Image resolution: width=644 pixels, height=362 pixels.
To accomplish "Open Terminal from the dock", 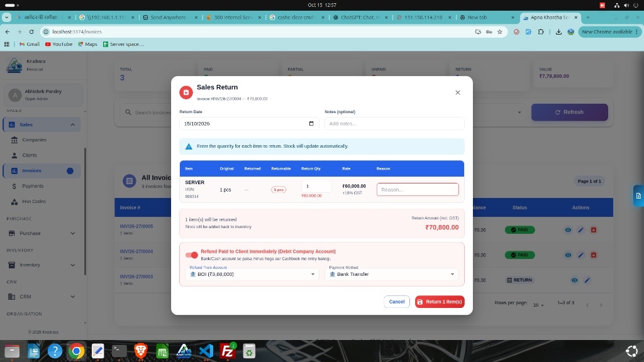I will [119, 351].
